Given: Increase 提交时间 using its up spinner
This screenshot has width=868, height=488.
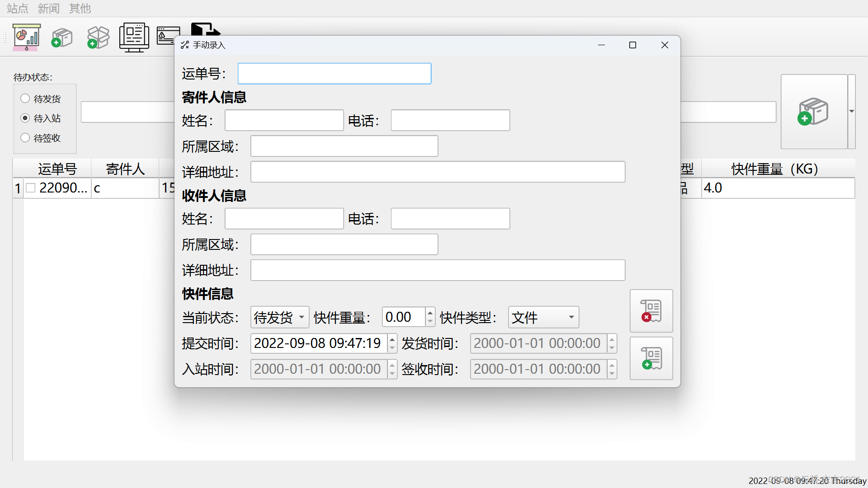Looking at the screenshot, I should (x=392, y=338).
